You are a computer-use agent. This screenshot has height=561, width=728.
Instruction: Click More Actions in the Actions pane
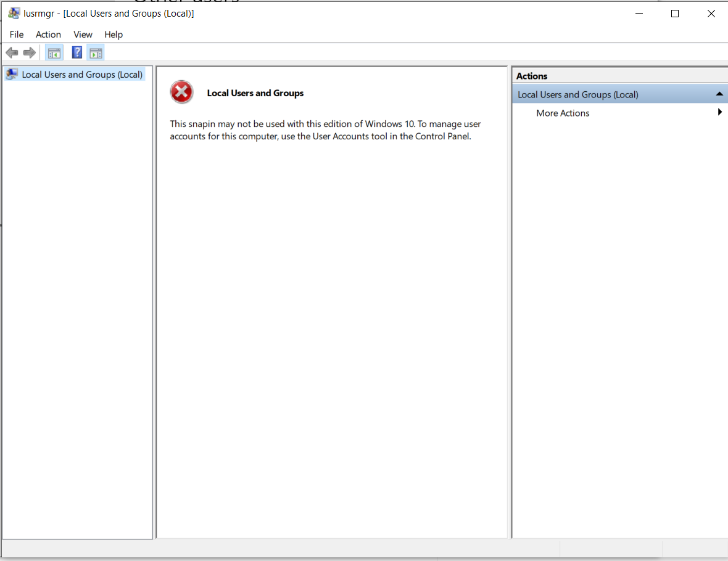pyautogui.click(x=563, y=113)
